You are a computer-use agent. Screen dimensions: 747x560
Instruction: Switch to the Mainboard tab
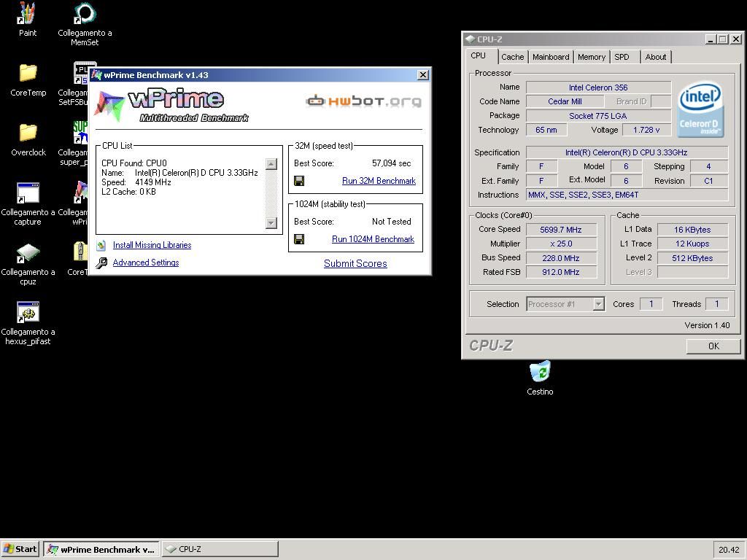click(x=551, y=57)
